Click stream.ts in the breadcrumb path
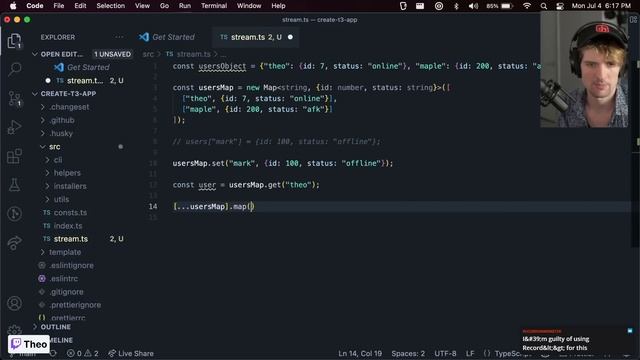 point(193,54)
